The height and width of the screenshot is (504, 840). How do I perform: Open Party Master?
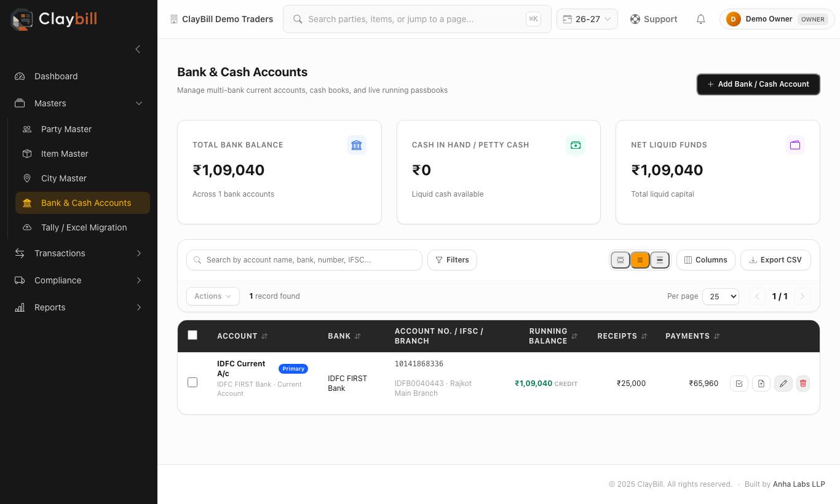(82, 129)
